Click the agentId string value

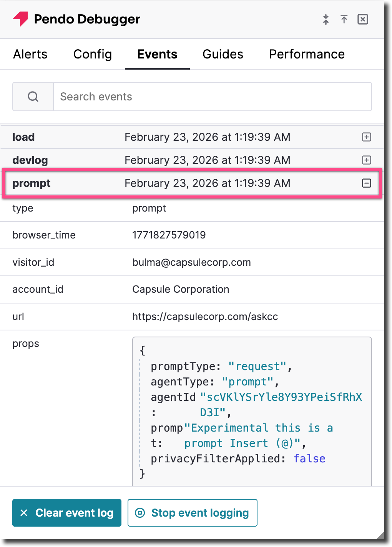click(x=281, y=405)
